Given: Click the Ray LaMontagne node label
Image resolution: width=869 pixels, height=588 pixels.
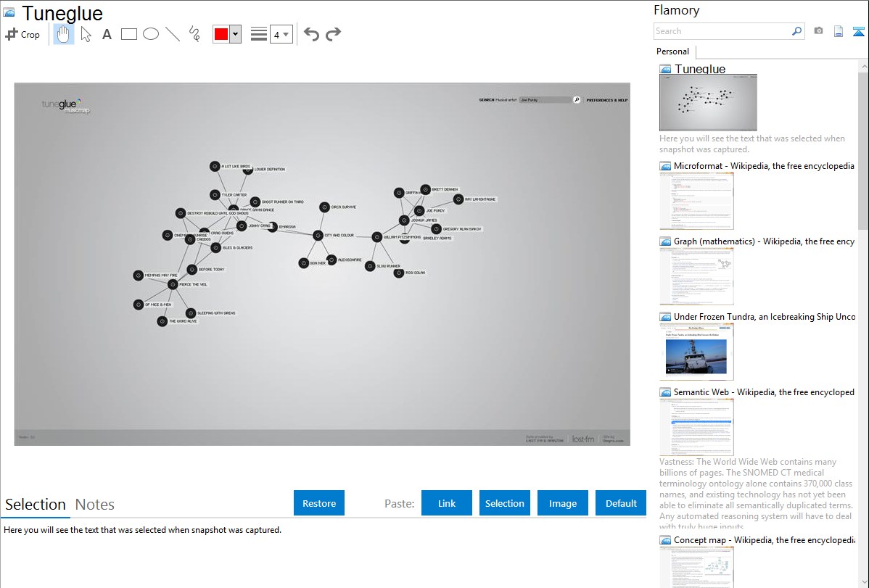Looking at the screenshot, I should (480, 199).
